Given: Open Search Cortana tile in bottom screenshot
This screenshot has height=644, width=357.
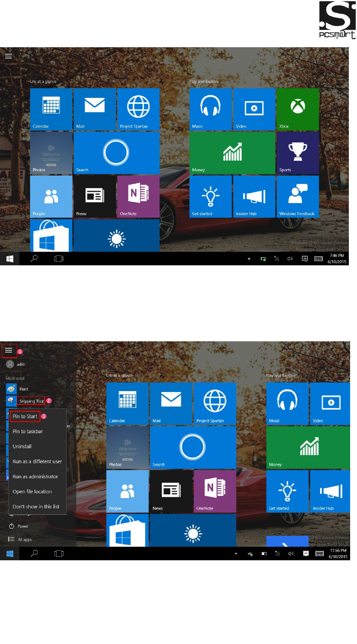Looking at the screenshot, I should coord(193,447).
